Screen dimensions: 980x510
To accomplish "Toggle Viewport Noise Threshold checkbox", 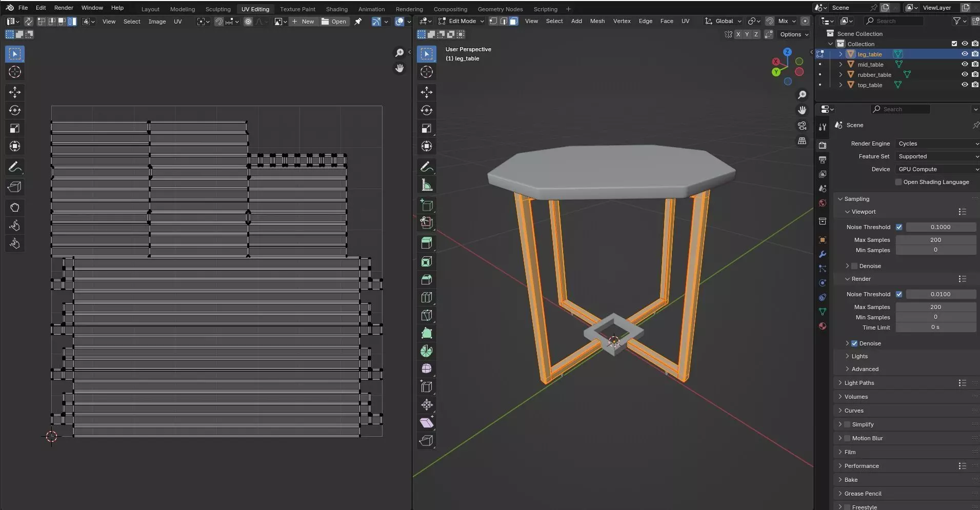I will click(x=899, y=227).
